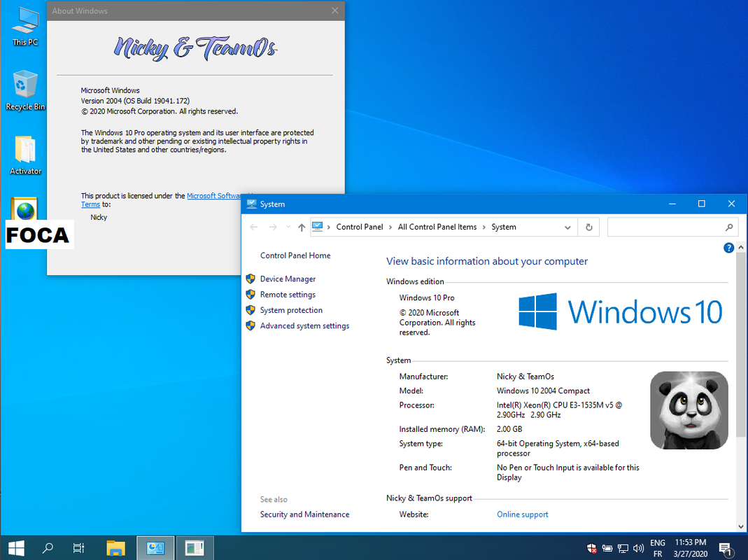748x560 pixels.
Task: Open the notification Action Center icon
Action: point(726,549)
